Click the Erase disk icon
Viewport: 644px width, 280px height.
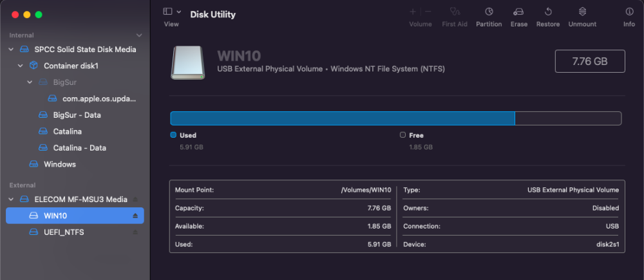[x=518, y=12]
